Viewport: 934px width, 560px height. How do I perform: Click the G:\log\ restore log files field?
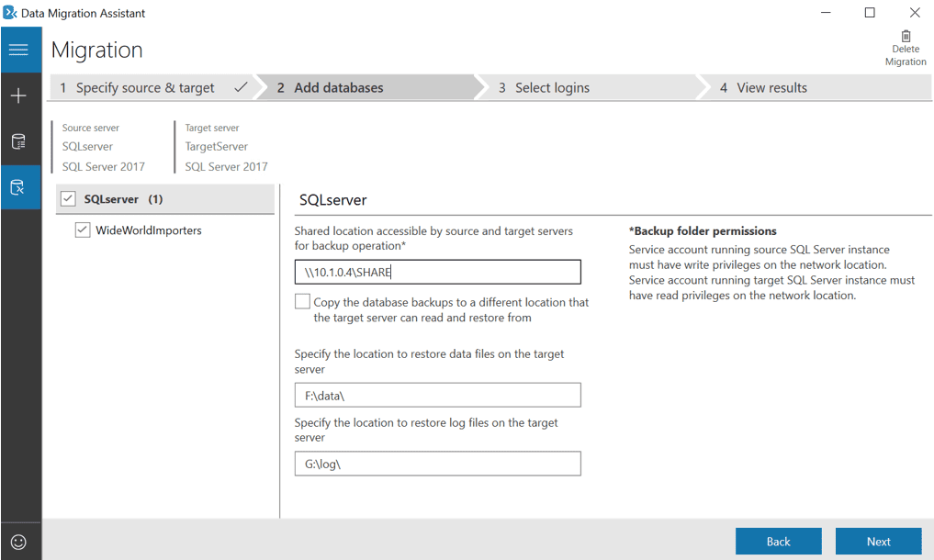click(x=438, y=464)
